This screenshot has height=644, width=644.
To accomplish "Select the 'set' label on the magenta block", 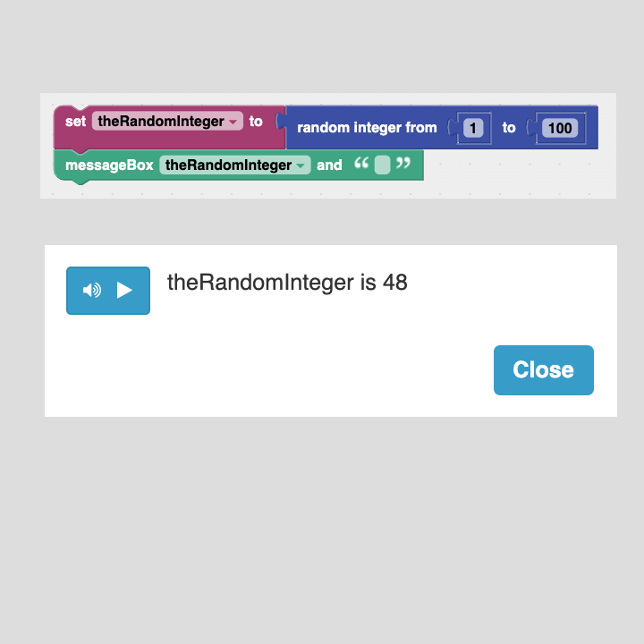I will pos(75,122).
